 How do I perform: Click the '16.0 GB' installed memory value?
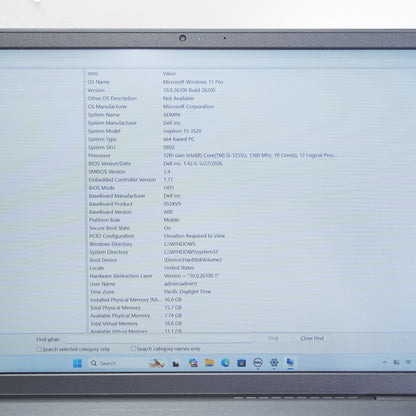pyautogui.click(x=173, y=300)
